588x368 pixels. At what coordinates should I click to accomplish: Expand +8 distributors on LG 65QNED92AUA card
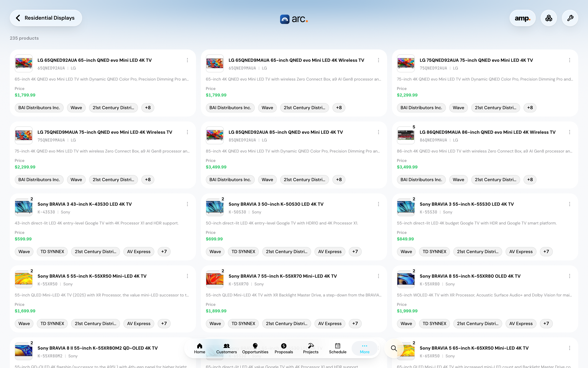148,108
